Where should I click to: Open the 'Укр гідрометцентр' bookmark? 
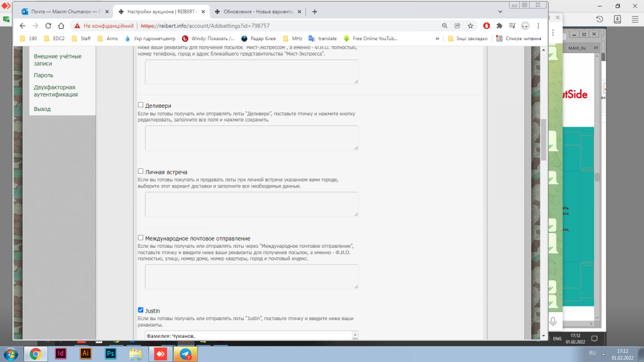150,39
